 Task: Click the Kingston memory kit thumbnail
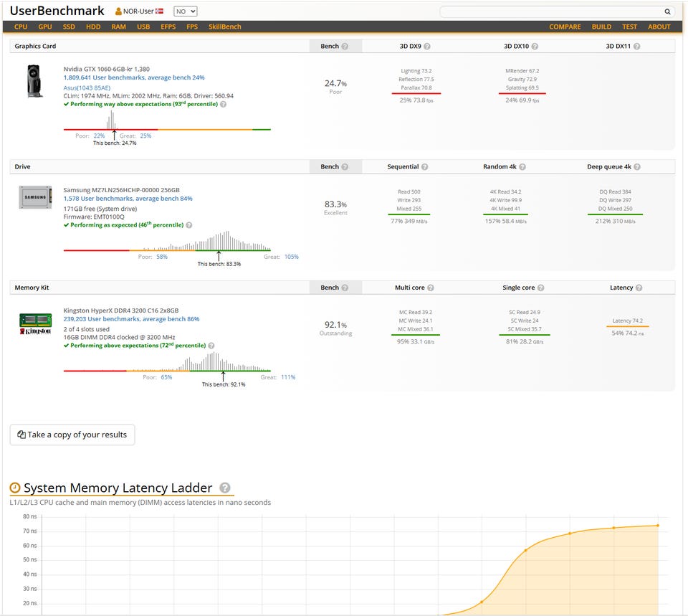[x=36, y=323]
